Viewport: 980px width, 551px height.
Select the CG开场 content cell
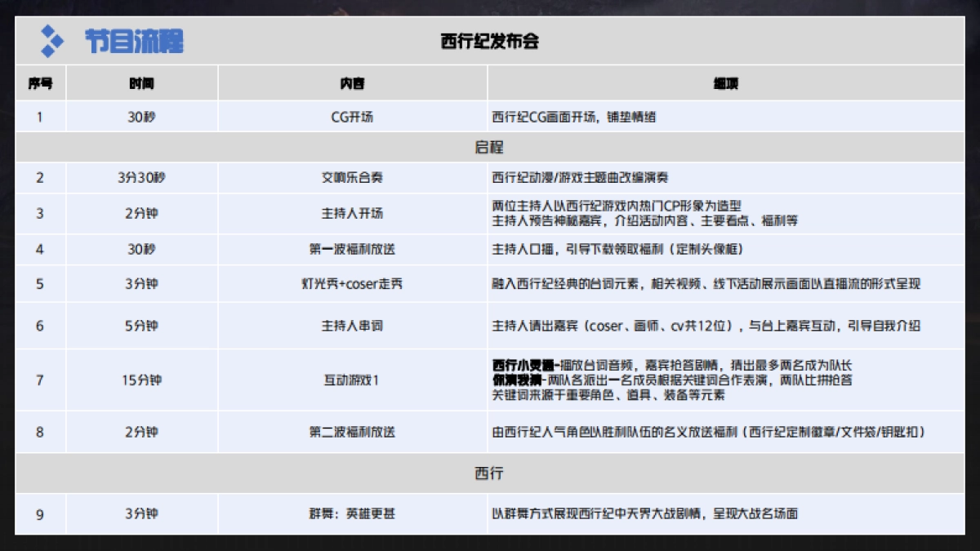pos(351,115)
